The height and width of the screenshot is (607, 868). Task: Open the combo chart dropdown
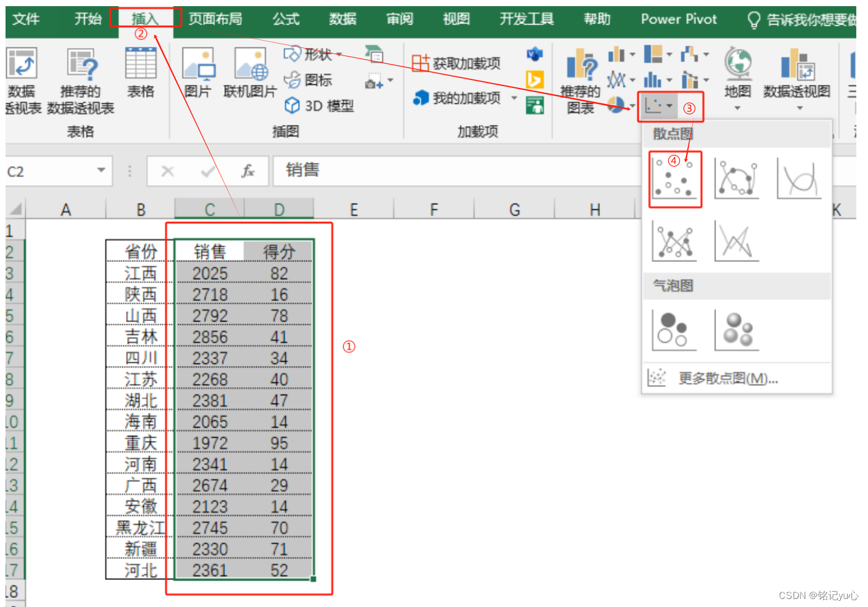pyautogui.click(x=695, y=80)
